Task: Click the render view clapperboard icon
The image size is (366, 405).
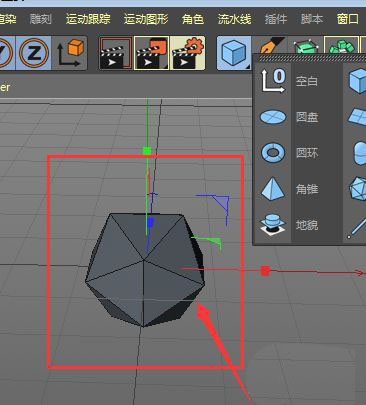Action: click(115, 53)
